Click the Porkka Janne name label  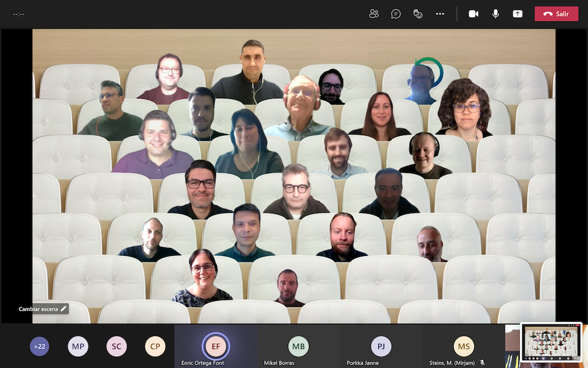[x=363, y=363]
